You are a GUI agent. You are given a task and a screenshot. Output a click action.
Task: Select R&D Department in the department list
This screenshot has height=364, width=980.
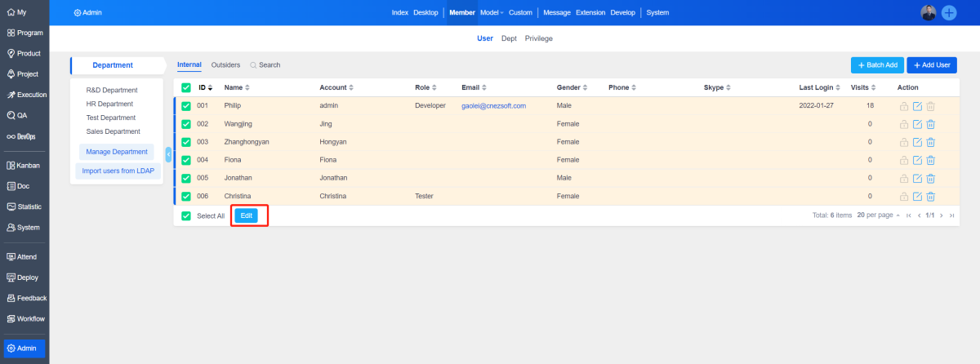(x=112, y=91)
